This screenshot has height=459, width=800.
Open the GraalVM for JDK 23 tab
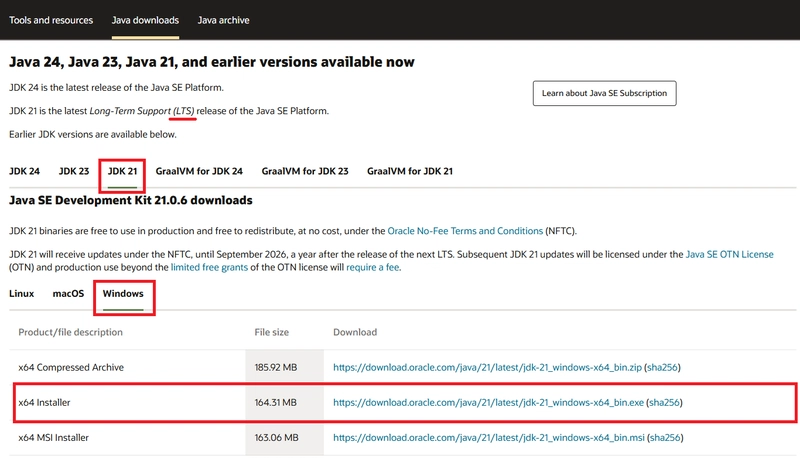point(305,171)
